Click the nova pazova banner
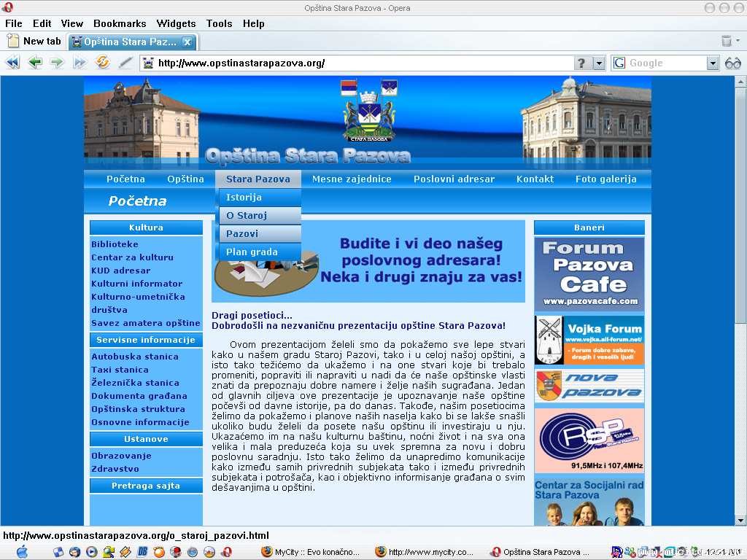The width and height of the screenshot is (747, 560). pyautogui.click(x=589, y=386)
